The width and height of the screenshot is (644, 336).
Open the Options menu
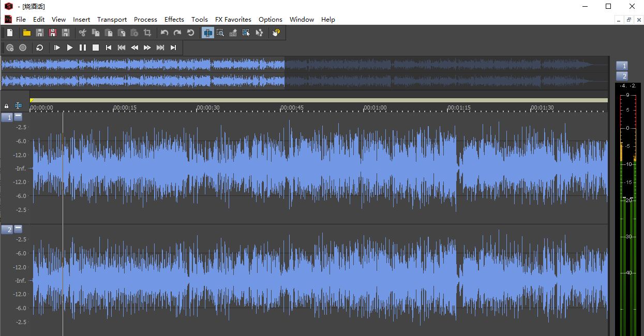271,19
